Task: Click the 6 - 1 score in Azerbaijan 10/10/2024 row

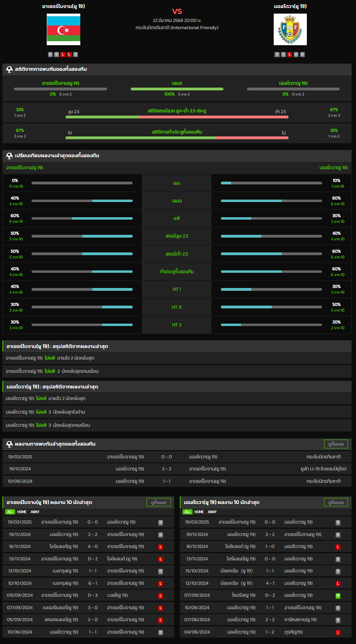Action: [93, 584]
